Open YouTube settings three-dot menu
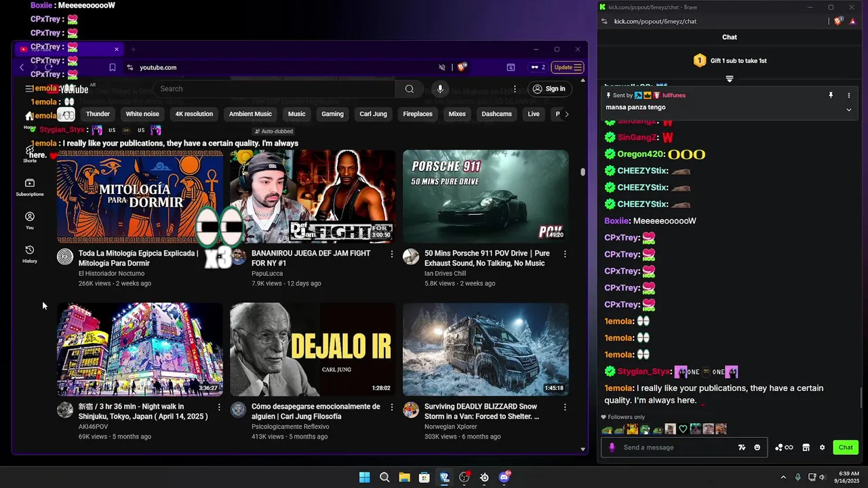The height and width of the screenshot is (488, 868). point(515,89)
